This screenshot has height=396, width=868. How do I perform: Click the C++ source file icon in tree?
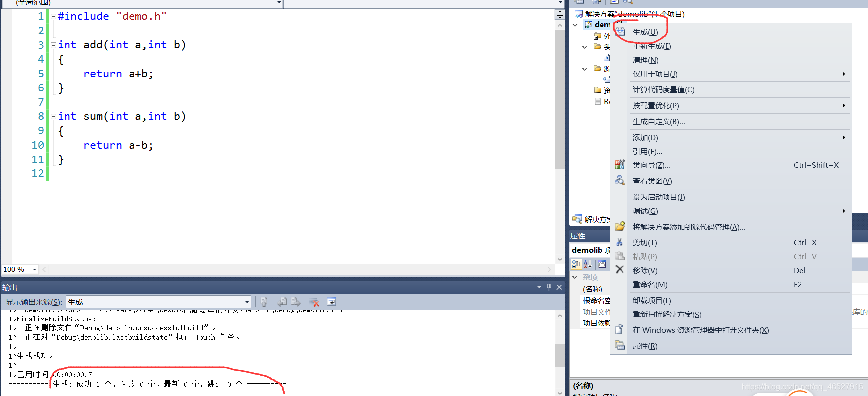pyautogui.click(x=606, y=79)
